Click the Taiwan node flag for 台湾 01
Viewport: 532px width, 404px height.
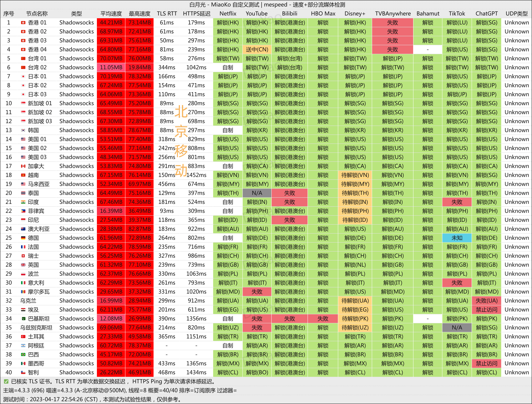pyautogui.click(x=23, y=58)
